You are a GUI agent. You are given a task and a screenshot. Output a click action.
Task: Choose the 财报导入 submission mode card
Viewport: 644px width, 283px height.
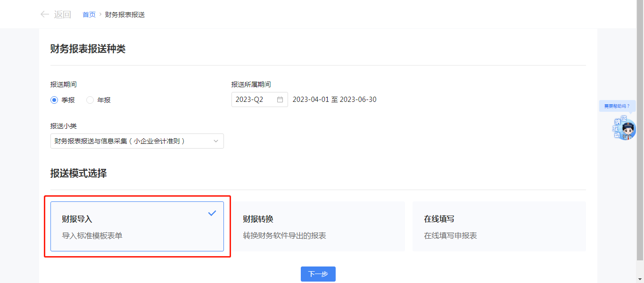coord(137,226)
